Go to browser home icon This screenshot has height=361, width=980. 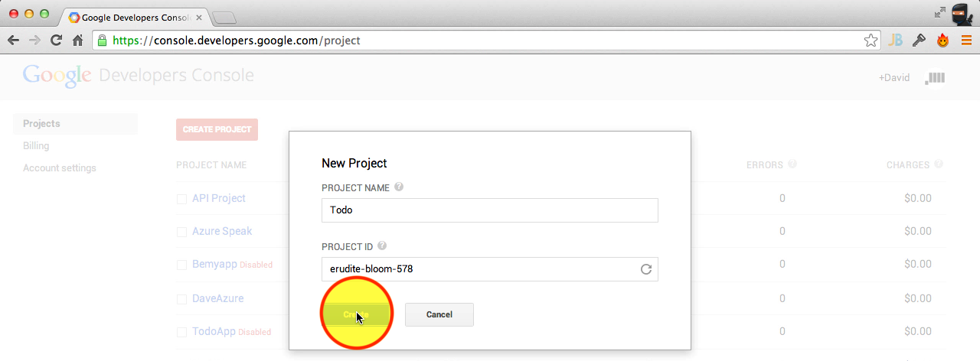coord(77,41)
